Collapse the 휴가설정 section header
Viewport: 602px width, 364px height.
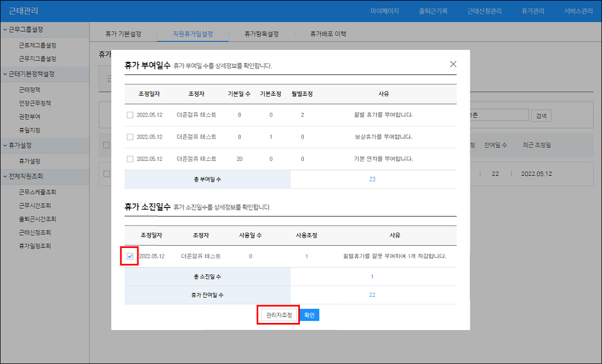44,146
